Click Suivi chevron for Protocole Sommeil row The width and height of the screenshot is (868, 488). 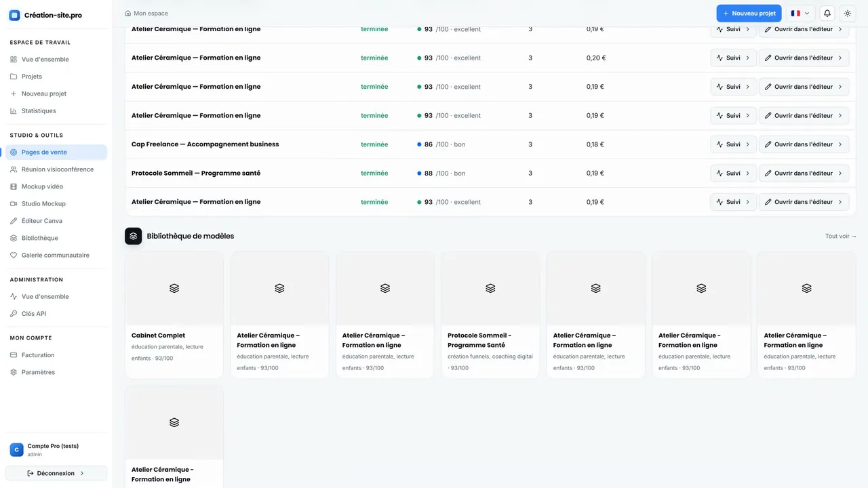pyautogui.click(x=748, y=174)
